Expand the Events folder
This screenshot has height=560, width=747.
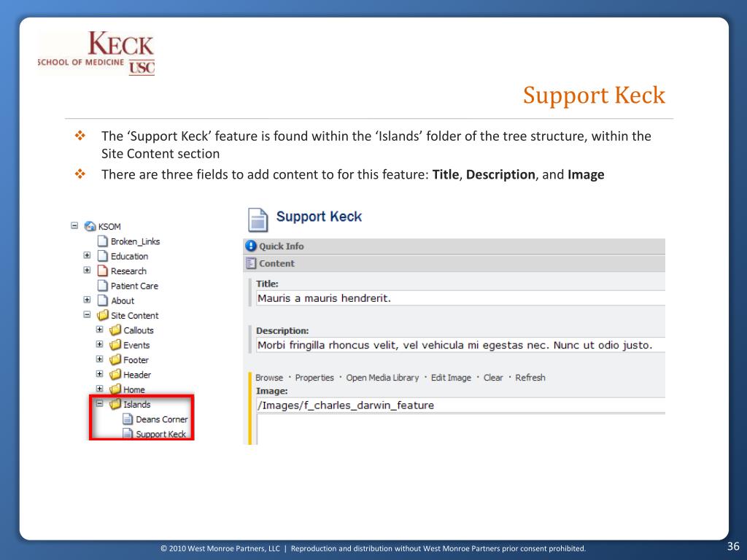point(99,344)
